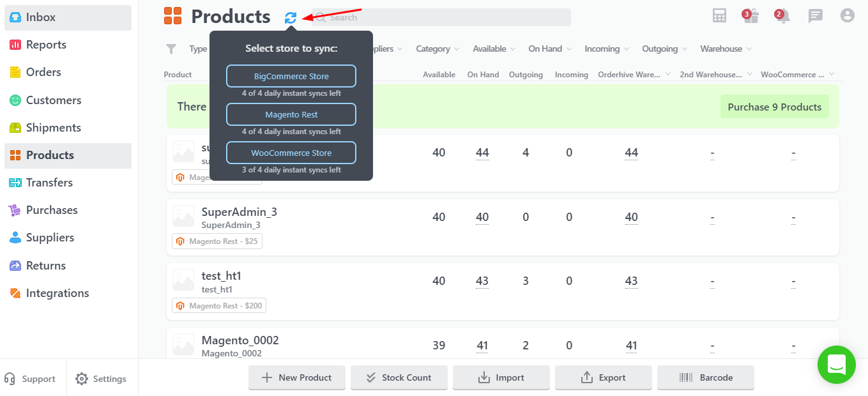
Task: Click test_ht1 product image placeholder
Action: (x=183, y=280)
